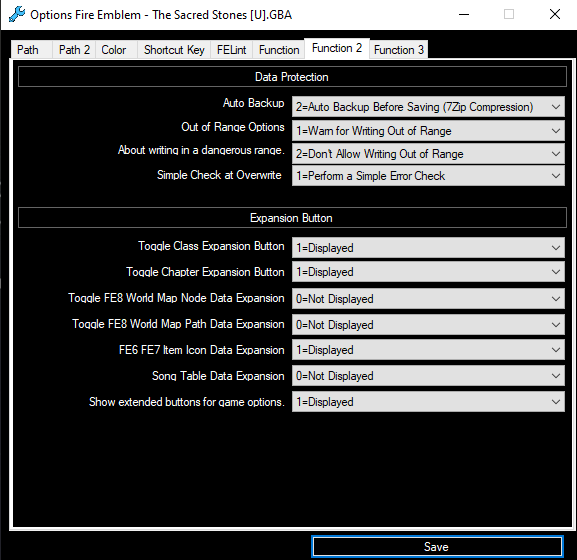Expand the Out of Range Options dropdown
The image size is (577, 560).
click(428, 131)
